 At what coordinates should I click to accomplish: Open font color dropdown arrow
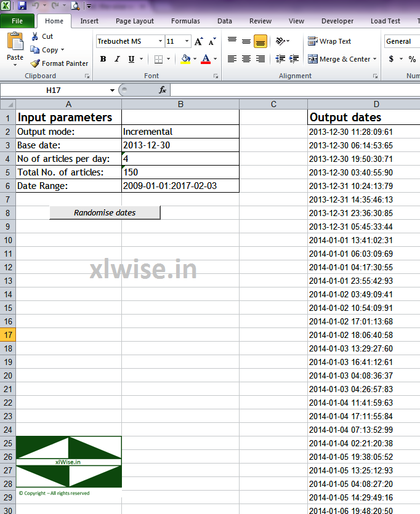pos(215,59)
